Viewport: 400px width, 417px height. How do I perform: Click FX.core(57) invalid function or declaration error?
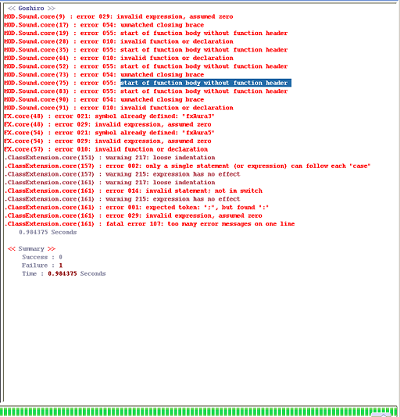tap(106, 149)
